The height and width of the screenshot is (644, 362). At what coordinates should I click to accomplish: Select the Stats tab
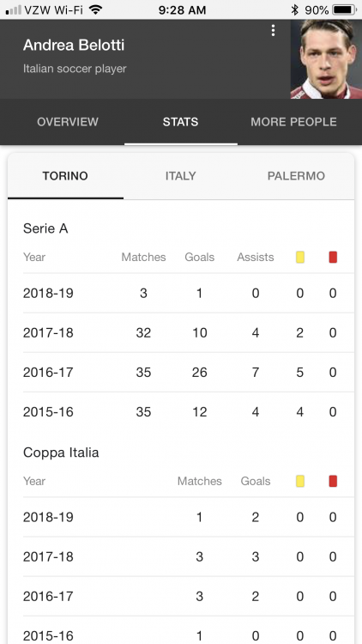tap(181, 122)
